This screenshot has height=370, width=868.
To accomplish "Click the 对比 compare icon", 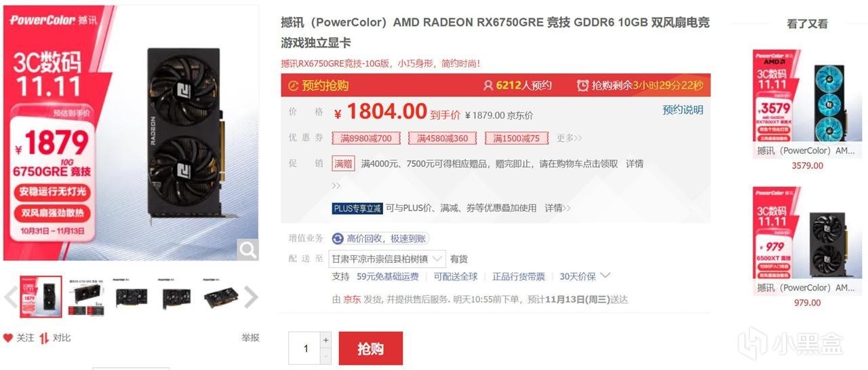I will click(44, 338).
